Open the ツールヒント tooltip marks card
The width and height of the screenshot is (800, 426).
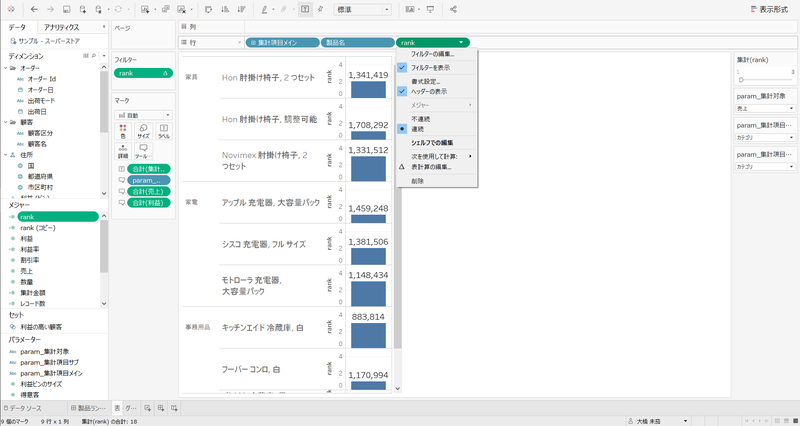pos(143,152)
